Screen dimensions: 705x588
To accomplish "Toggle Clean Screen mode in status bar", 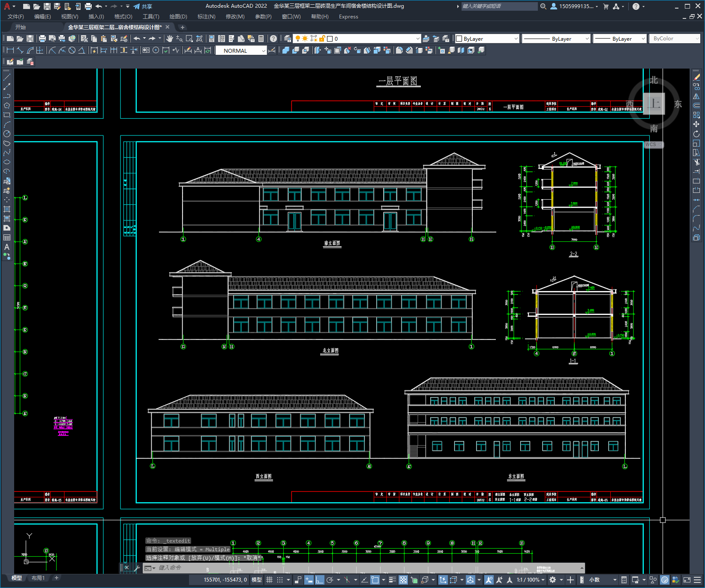I will 687,580.
